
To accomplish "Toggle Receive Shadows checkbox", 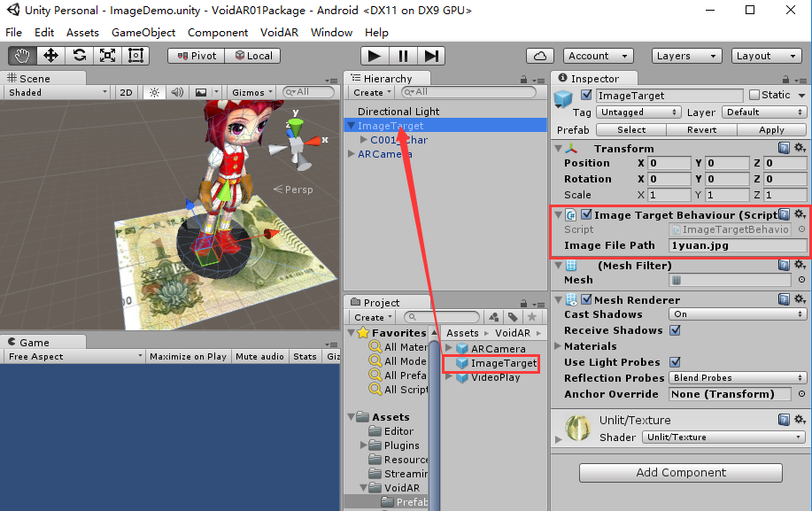I will click(675, 330).
